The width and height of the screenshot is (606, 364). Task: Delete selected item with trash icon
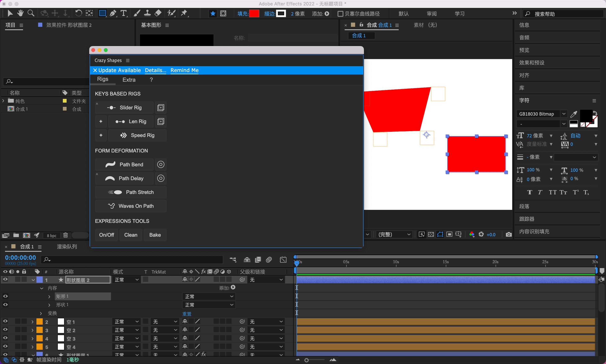tap(66, 235)
